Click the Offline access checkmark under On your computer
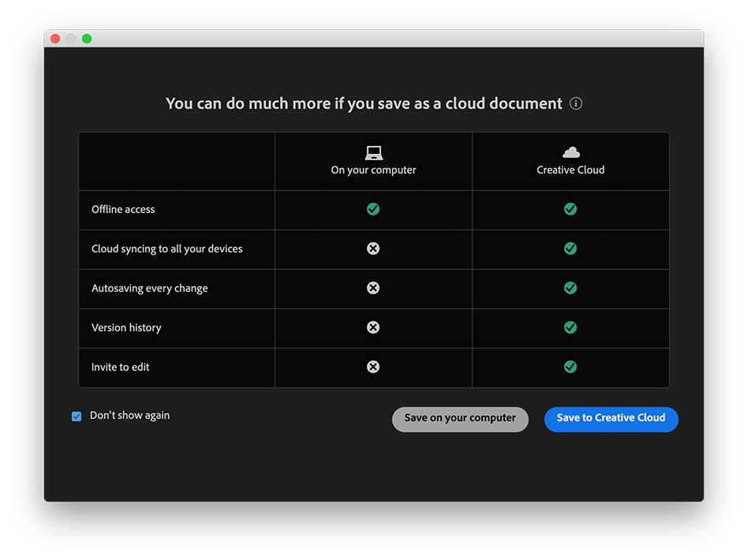Image resolution: width=748 pixels, height=560 pixels. click(372, 209)
